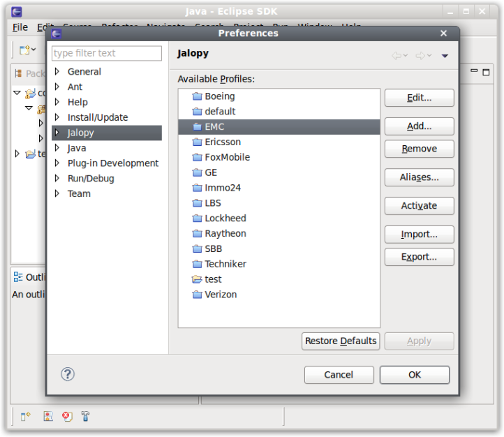Image resolution: width=504 pixels, height=437 pixels.
Task: Click the bottom bar fast view icon
Action: pyautogui.click(x=25, y=417)
